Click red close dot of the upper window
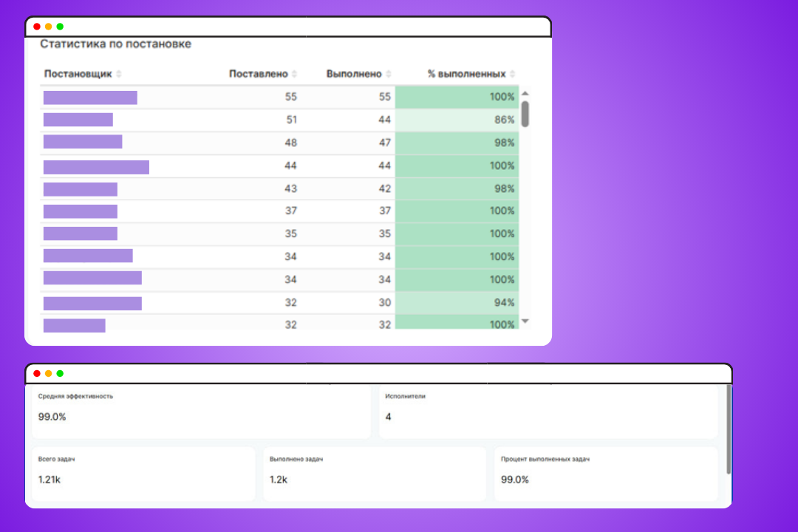This screenshot has height=532, width=798. click(x=37, y=27)
